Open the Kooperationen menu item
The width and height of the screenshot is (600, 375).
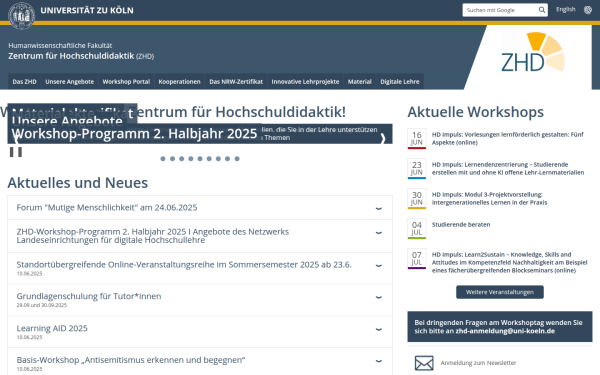(179, 82)
